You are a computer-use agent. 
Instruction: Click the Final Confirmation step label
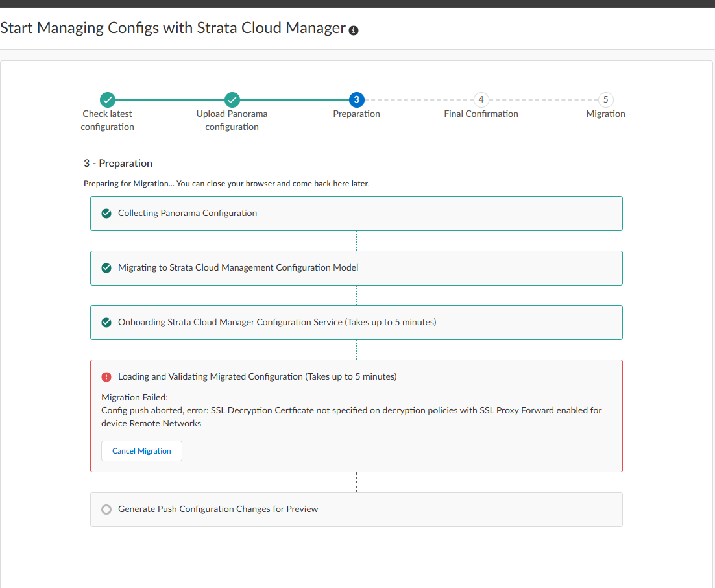click(481, 114)
